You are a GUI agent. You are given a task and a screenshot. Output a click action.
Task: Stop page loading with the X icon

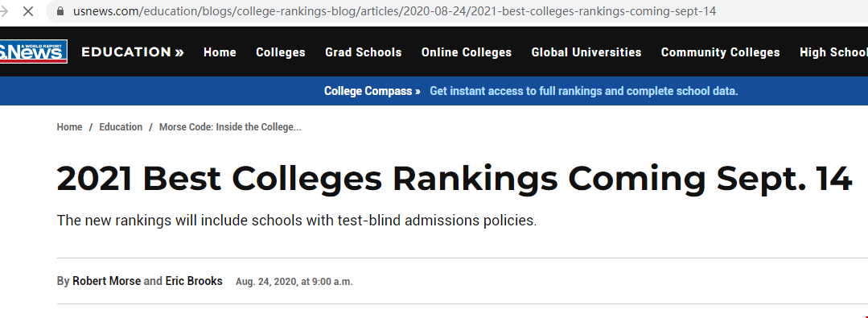pyautogui.click(x=28, y=11)
